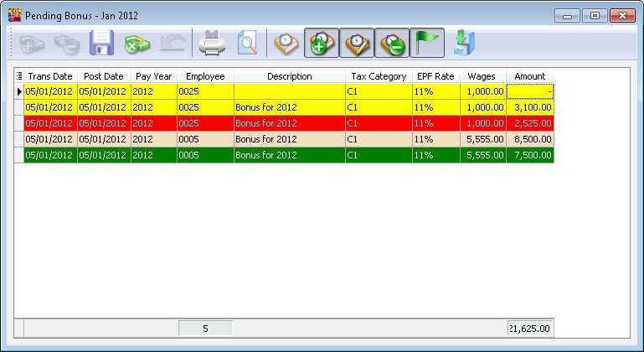This screenshot has height=352, width=644.
Task: Sort by Employee column header
Action: click(x=205, y=76)
